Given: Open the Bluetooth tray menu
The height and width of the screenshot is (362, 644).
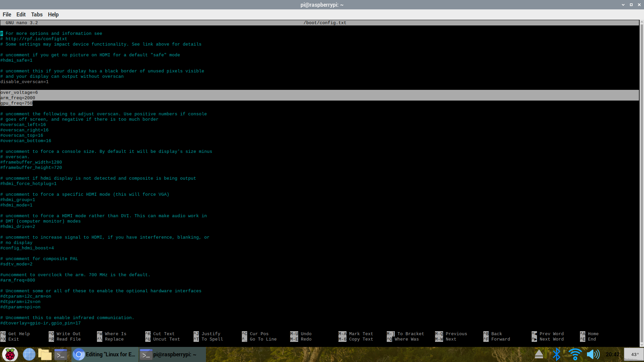Looking at the screenshot, I should 556,354.
